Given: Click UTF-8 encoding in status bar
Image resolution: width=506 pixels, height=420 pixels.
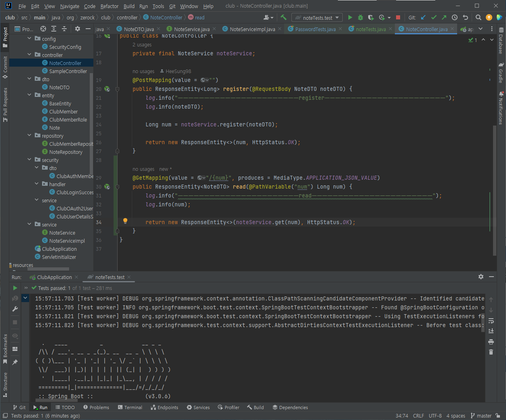Looking at the screenshot, I should 435,416.
